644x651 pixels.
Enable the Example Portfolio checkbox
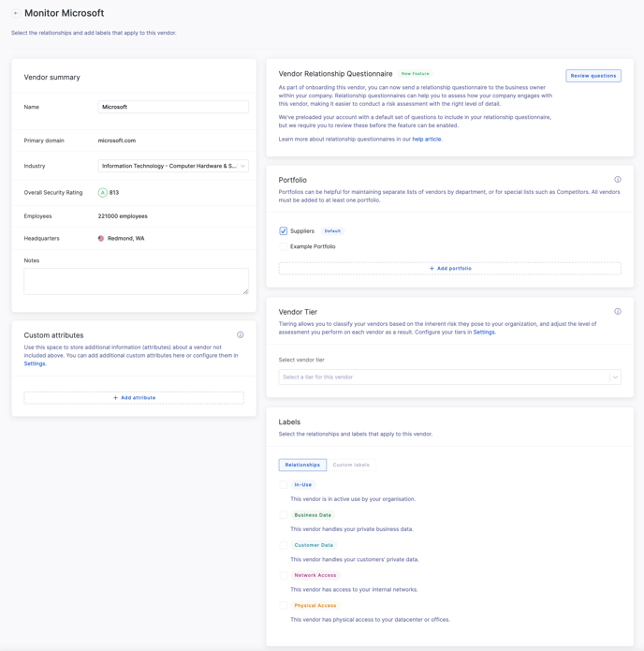point(284,247)
